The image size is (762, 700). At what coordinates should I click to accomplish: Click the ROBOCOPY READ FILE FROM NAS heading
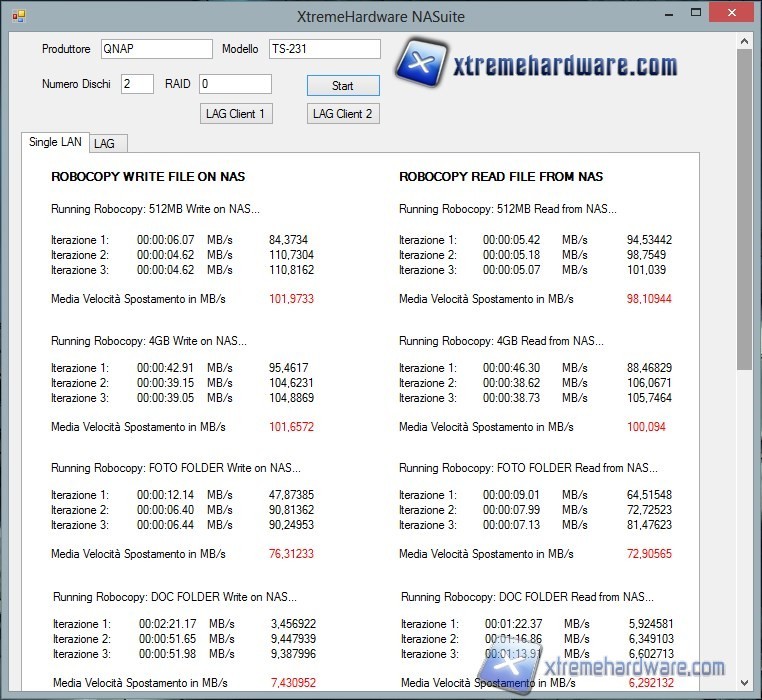coord(501,177)
